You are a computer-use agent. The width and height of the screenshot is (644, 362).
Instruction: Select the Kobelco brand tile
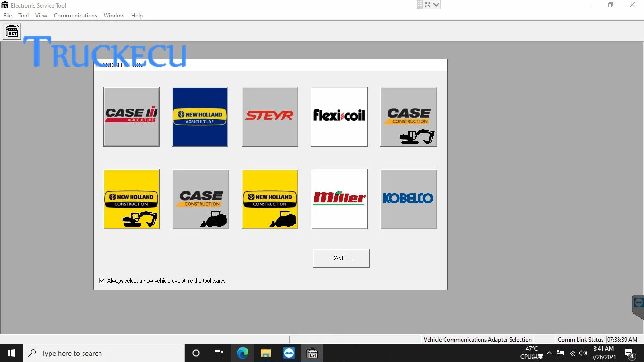tap(409, 199)
